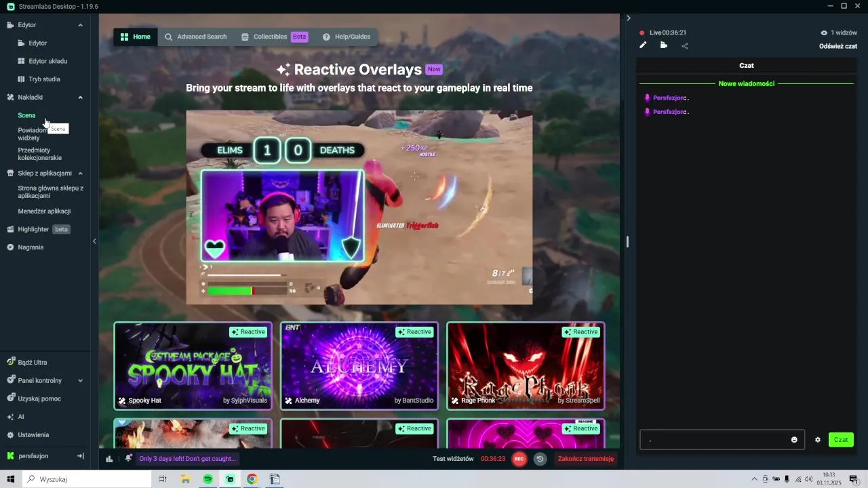Open the Rage Phonk overlay card

[526, 366]
